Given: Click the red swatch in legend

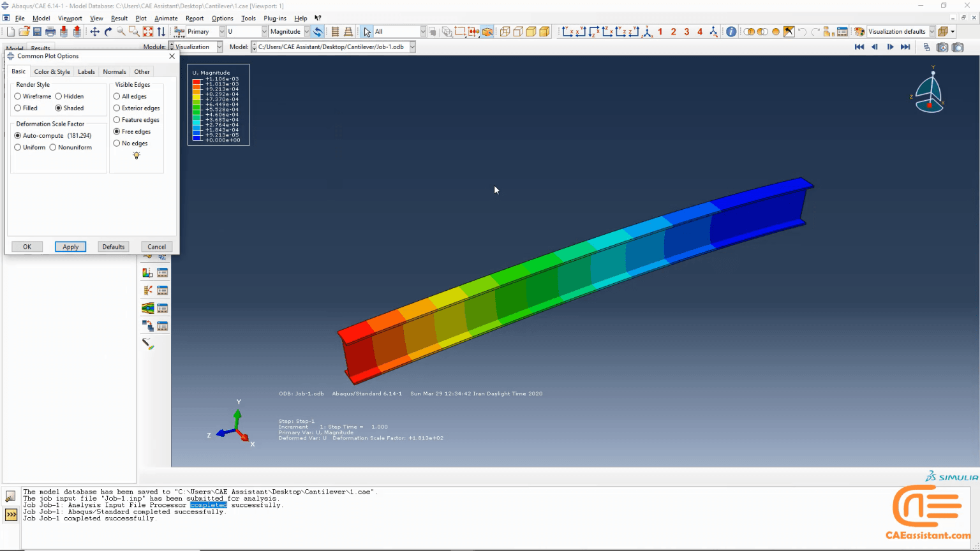Looking at the screenshot, I should [197, 81].
